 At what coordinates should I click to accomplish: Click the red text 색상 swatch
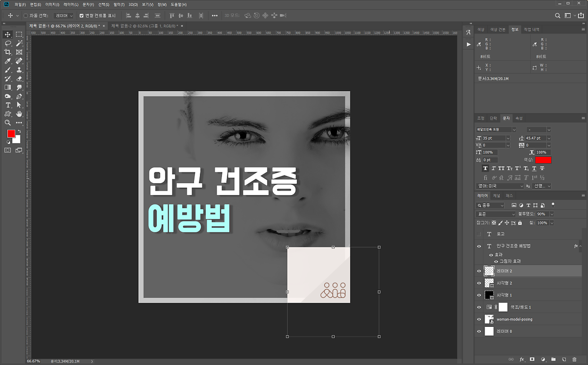pos(543,160)
